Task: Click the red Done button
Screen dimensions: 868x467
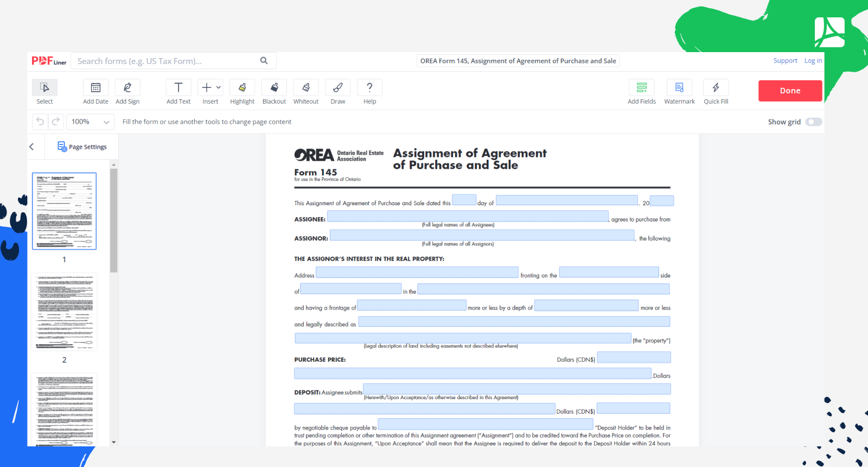Action: click(790, 91)
